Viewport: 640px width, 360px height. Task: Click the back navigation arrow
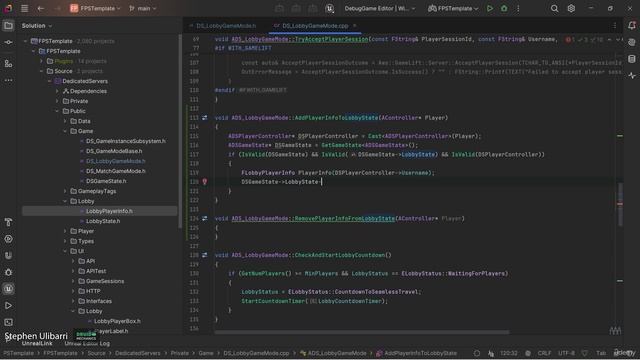[x=40, y=8]
